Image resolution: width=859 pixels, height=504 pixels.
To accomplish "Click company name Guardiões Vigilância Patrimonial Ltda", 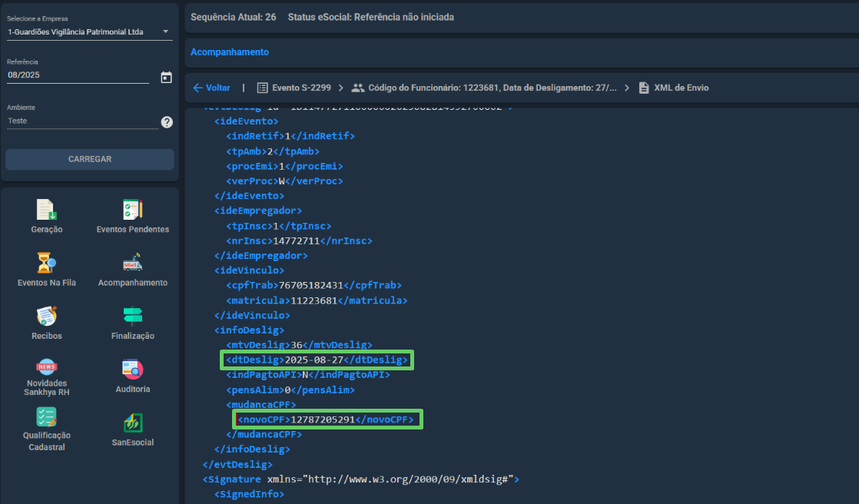I will [75, 31].
